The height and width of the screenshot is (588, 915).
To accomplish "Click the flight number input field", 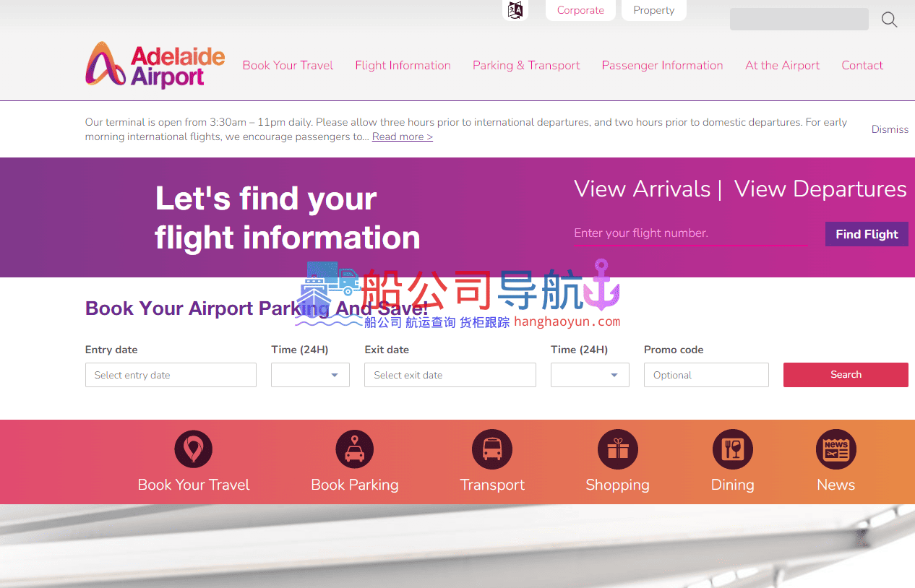I will coord(690,233).
